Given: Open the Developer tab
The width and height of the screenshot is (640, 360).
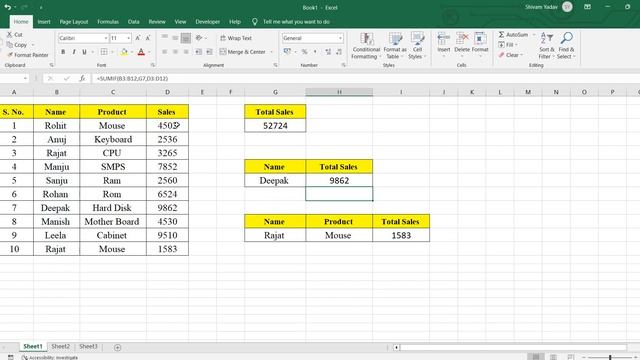Looking at the screenshot, I should pyautogui.click(x=207, y=22).
